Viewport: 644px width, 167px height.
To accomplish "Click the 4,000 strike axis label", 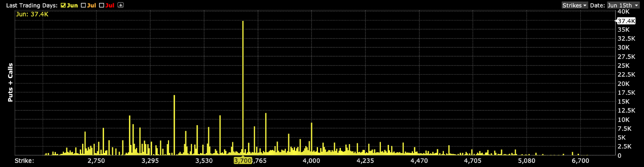I will tap(312, 161).
